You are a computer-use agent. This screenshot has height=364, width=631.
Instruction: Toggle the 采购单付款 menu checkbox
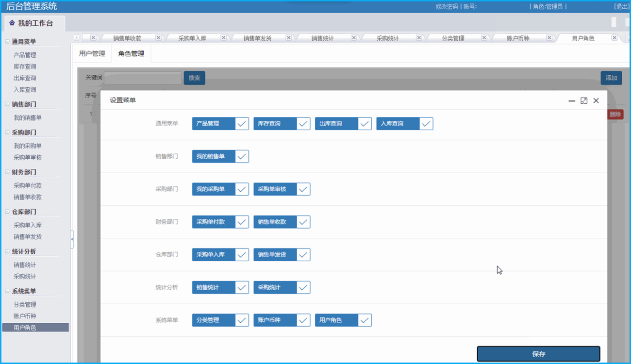[x=242, y=222]
